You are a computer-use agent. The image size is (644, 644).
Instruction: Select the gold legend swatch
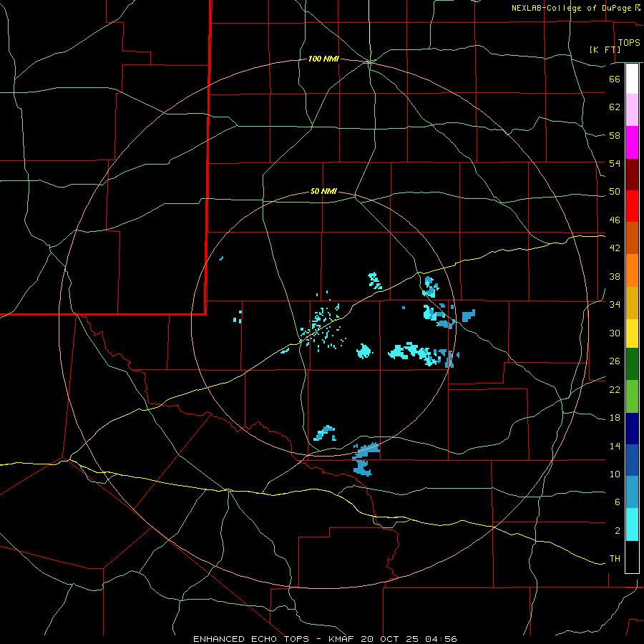632,303
